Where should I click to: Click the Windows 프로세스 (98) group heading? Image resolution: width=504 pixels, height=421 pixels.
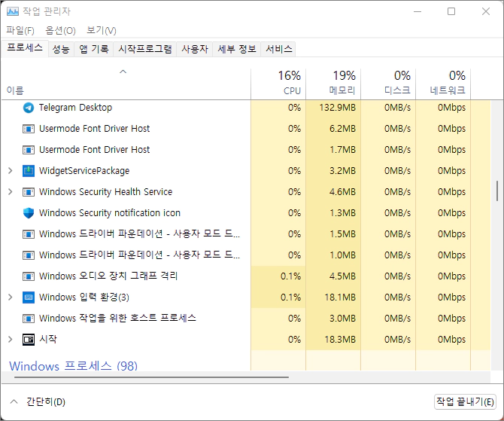point(73,366)
